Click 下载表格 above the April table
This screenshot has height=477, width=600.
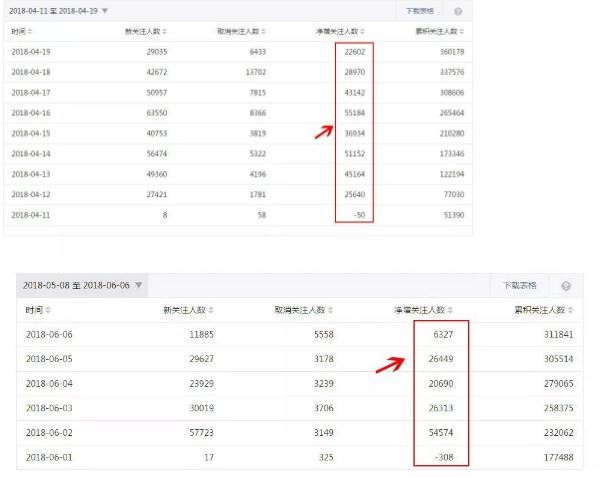pyautogui.click(x=421, y=10)
